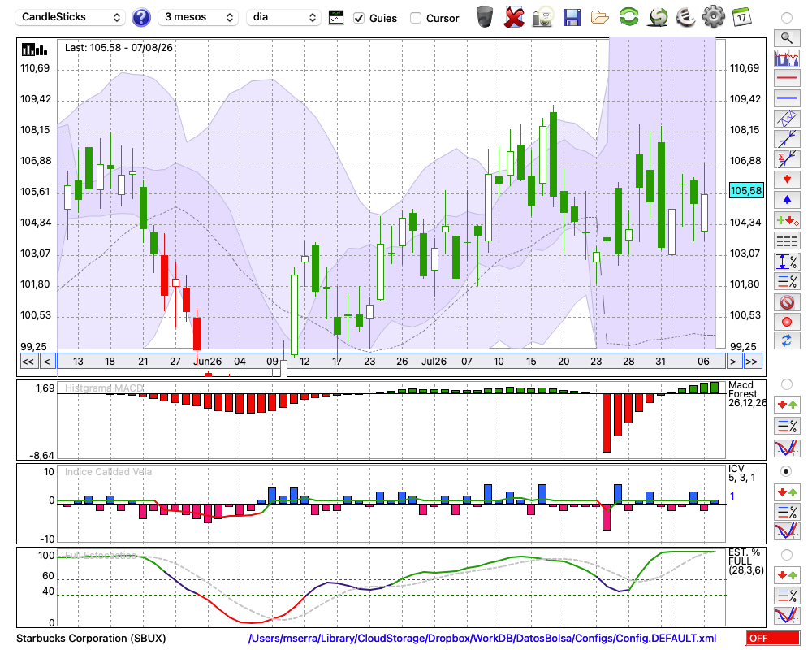Click the 'Starbucks Corporation (SBUX)' label

click(x=91, y=638)
